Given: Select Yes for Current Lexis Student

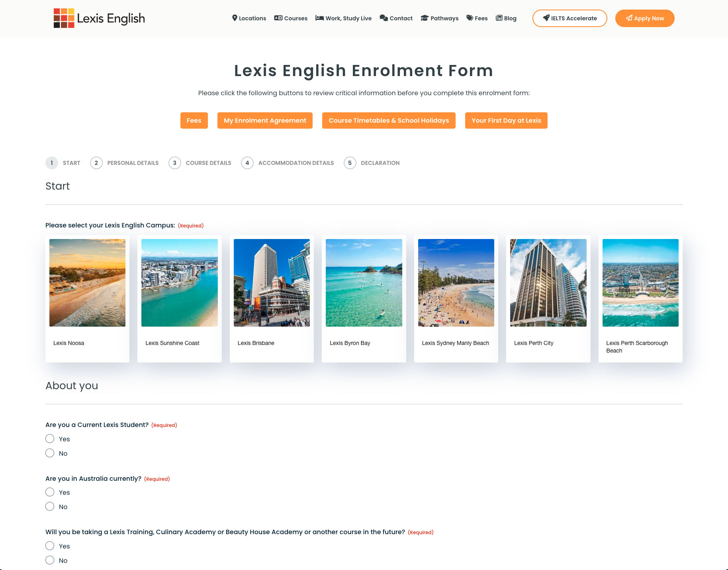Looking at the screenshot, I should pyautogui.click(x=50, y=439).
